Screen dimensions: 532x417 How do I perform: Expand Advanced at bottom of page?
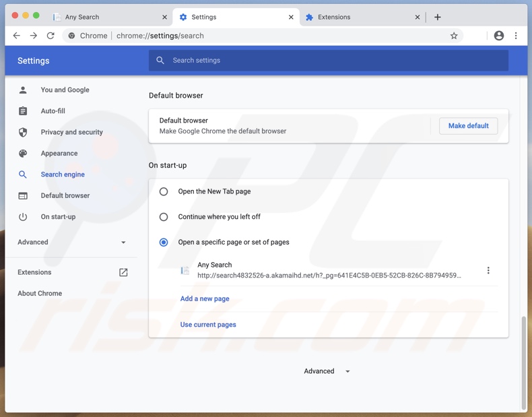click(x=327, y=371)
